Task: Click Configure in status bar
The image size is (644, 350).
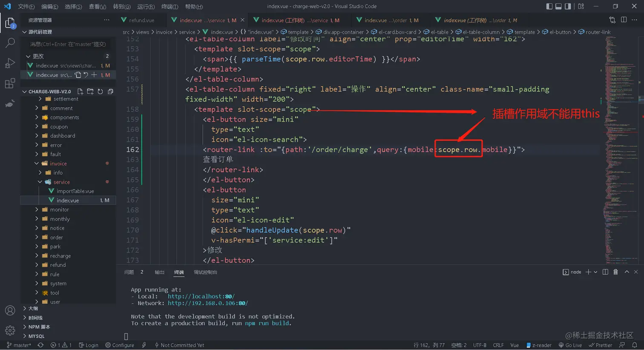Action: pyautogui.click(x=120, y=345)
